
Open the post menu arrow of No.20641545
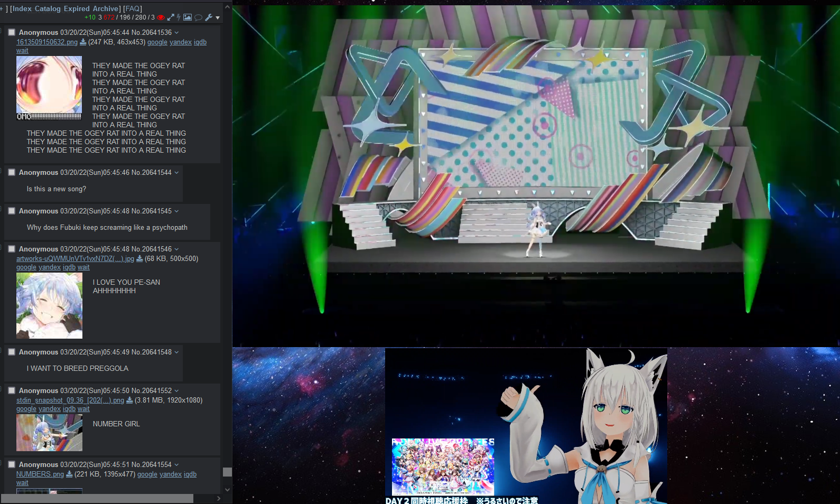coord(176,211)
